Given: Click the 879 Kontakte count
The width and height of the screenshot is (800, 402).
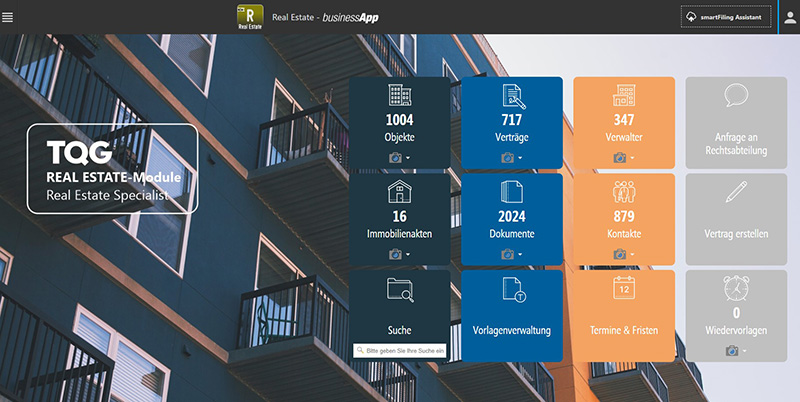Looking at the screenshot, I should 624,216.
